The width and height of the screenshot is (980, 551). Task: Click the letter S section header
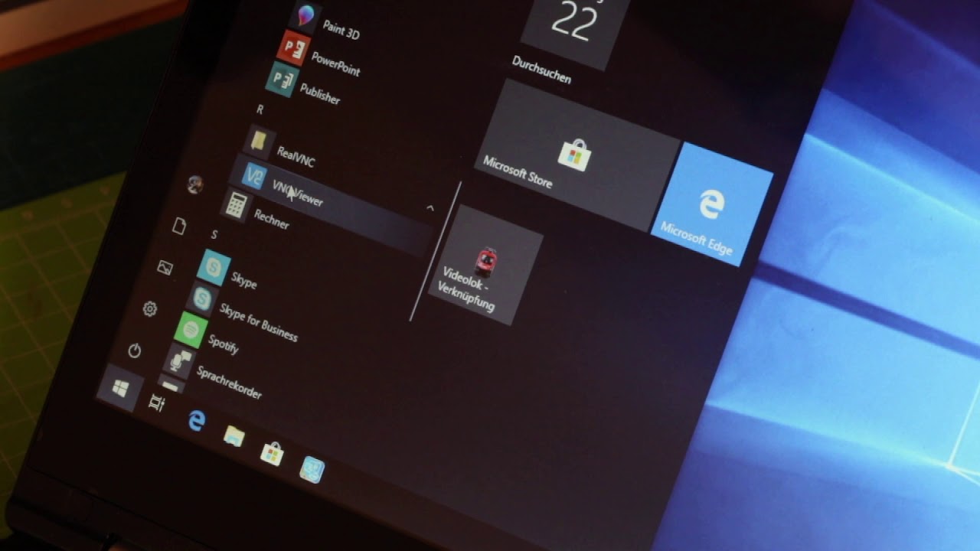tap(214, 233)
